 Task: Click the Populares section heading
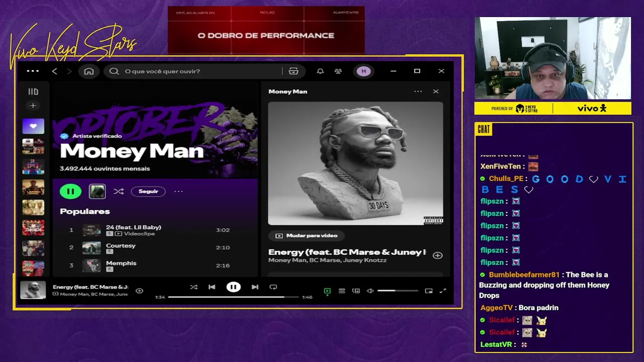pos(85,211)
